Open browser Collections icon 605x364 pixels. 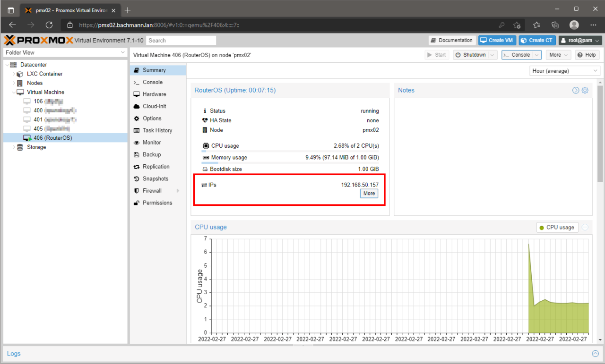[555, 25]
